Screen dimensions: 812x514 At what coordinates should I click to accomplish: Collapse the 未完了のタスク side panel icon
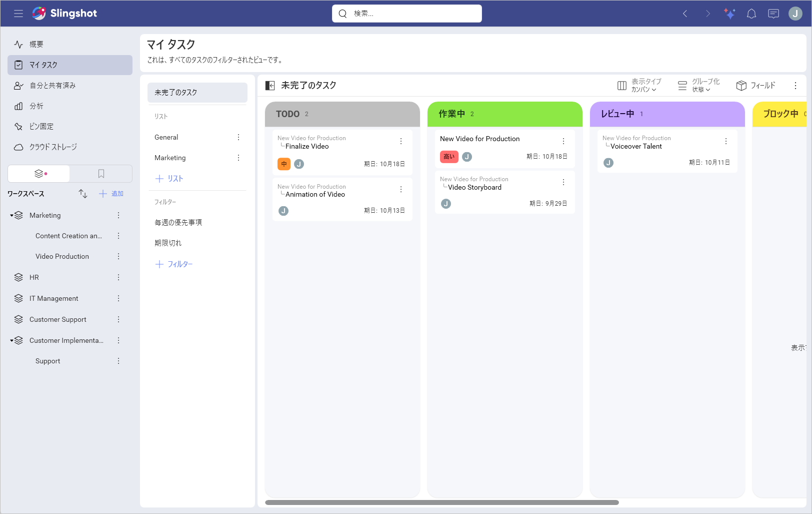click(x=270, y=85)
